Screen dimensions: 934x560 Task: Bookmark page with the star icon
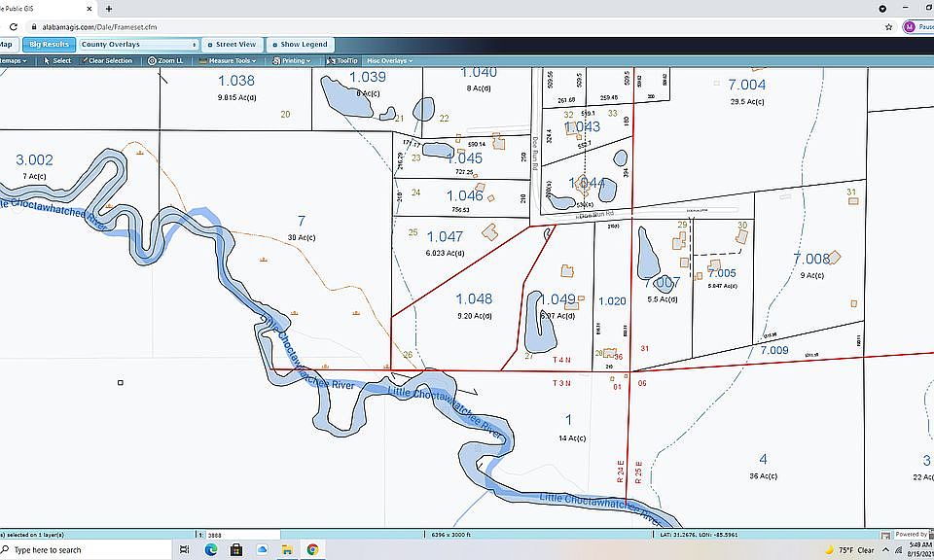(x=888, y=26)
